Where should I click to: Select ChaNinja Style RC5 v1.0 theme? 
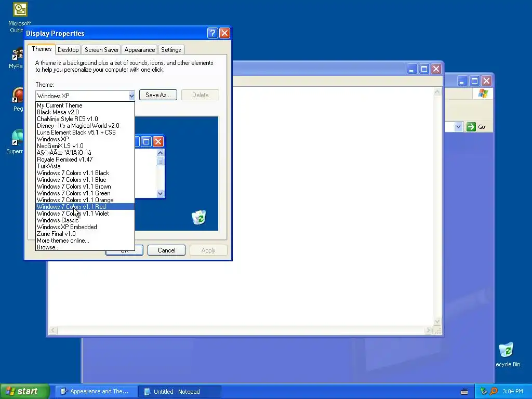coord(85,119)
